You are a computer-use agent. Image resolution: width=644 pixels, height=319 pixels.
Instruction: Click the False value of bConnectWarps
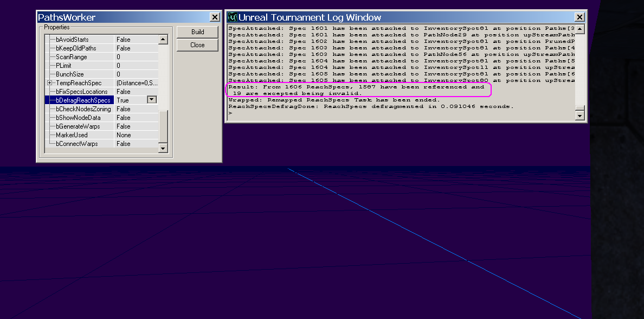[123, 143]
